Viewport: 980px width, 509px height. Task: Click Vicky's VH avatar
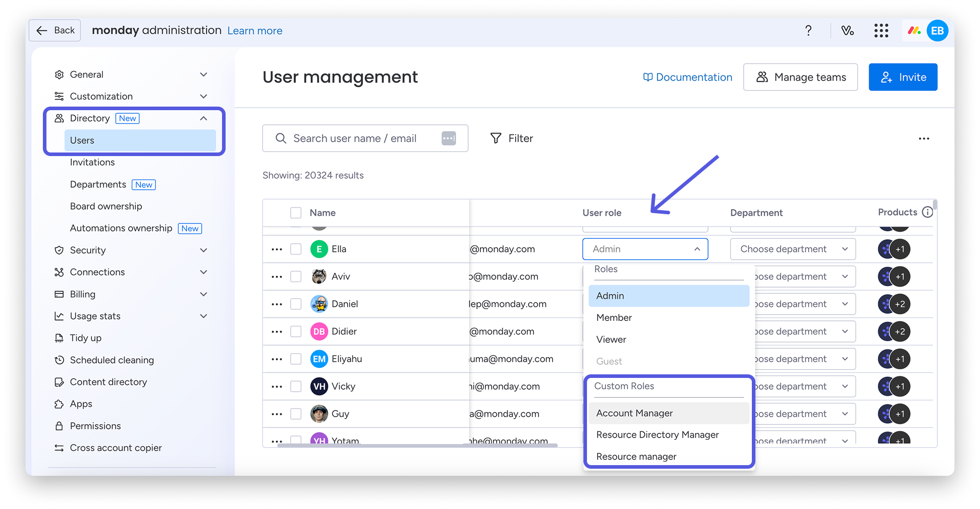[x=319, y=387]
